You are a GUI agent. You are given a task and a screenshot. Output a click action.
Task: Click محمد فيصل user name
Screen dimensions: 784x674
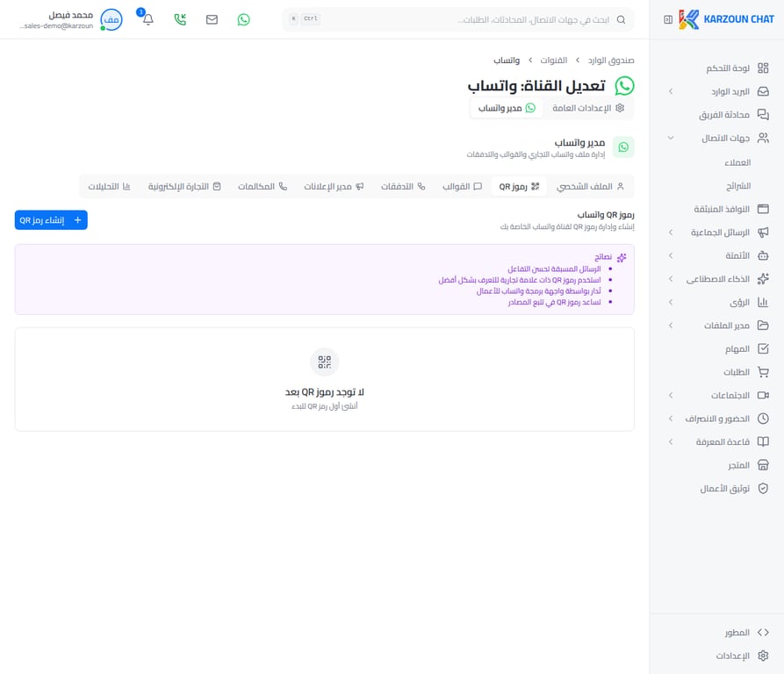70,15
